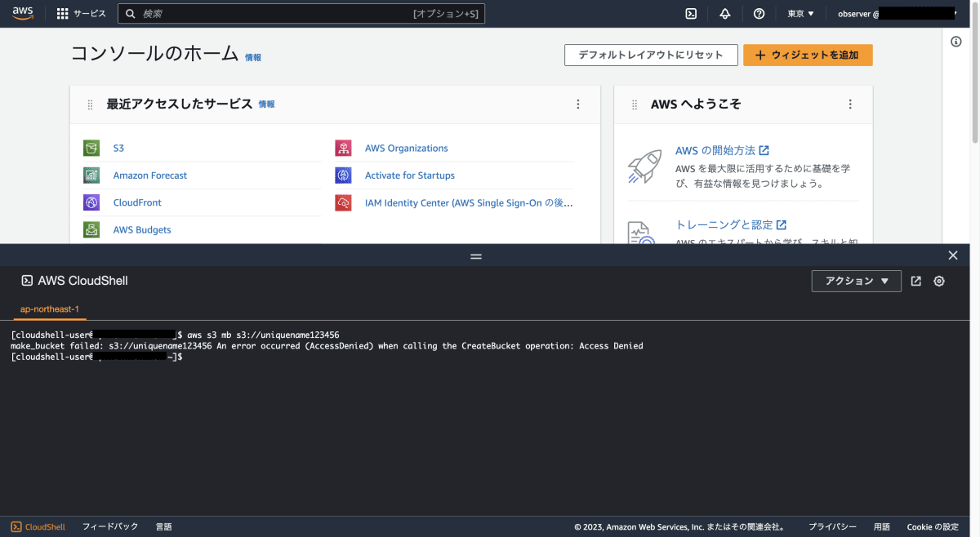
Task: Click the AWS CloudShell title icon
Action: click(x=27, y=281)
